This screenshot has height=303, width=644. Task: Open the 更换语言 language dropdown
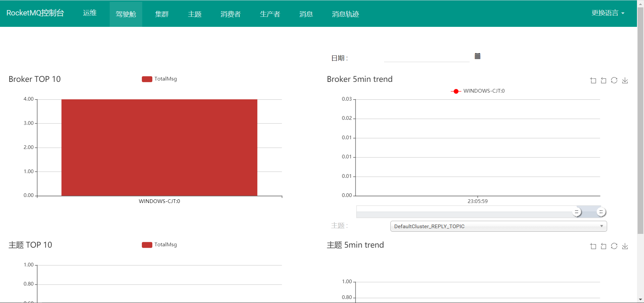point(608,13)
